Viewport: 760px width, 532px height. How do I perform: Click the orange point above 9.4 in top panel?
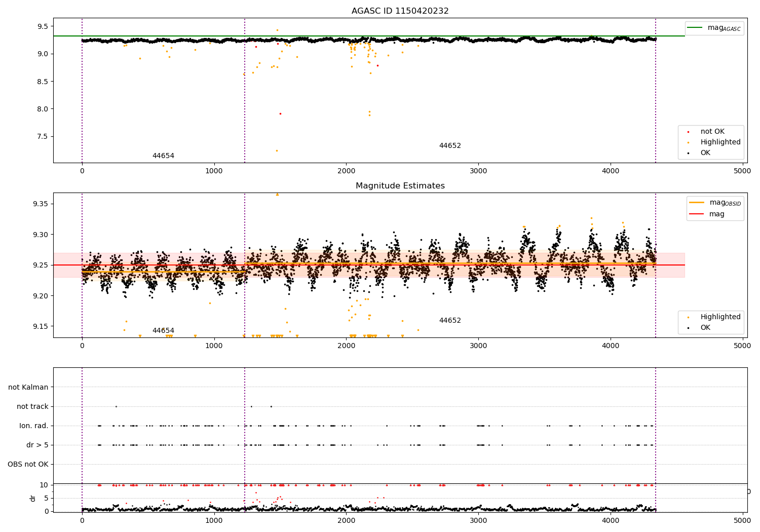pos(277,30)
